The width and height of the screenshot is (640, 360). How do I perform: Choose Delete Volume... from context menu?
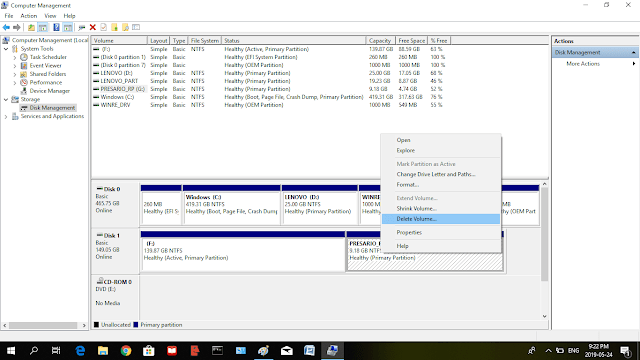(x=441, y=219)
